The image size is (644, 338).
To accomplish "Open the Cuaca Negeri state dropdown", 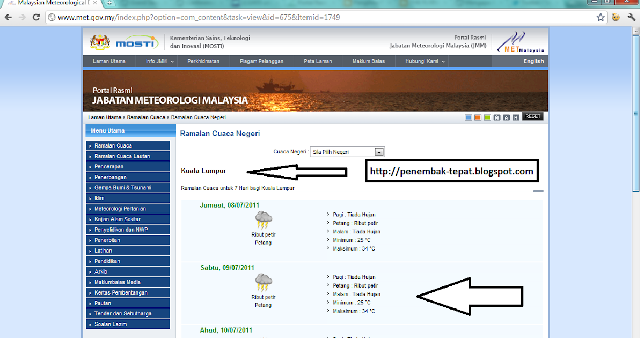I will click(347, 152).
